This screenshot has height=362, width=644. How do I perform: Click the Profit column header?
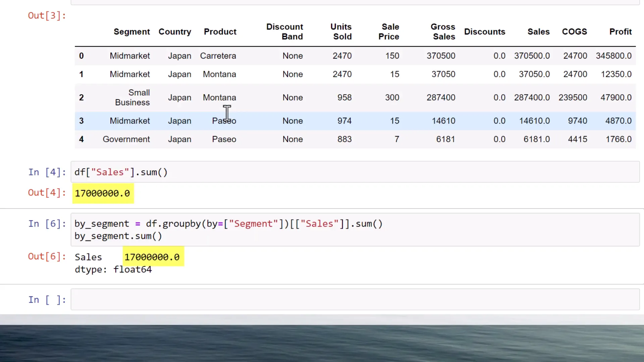620,32
